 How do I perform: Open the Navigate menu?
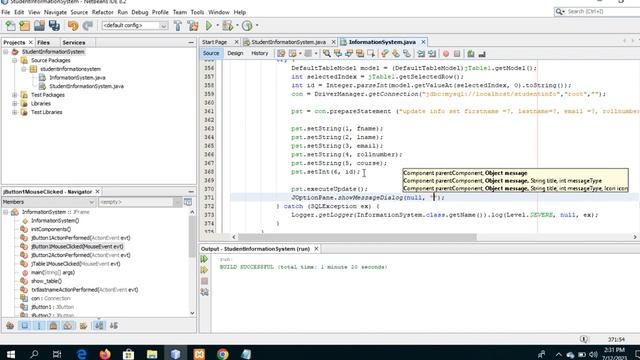tap(55, 12)
